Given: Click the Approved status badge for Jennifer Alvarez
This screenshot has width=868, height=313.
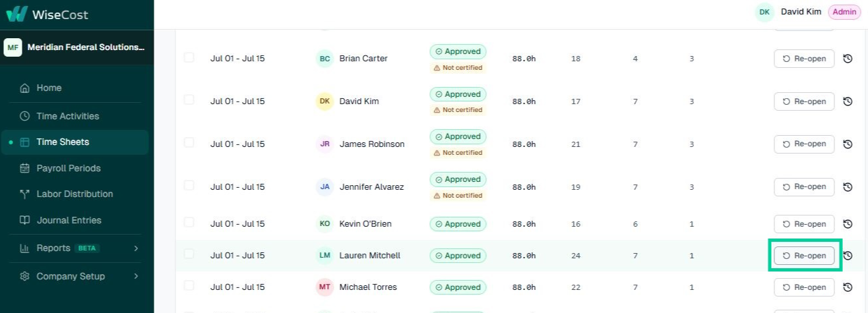Looking at the screenshot, I should click(x=458, y=179).
